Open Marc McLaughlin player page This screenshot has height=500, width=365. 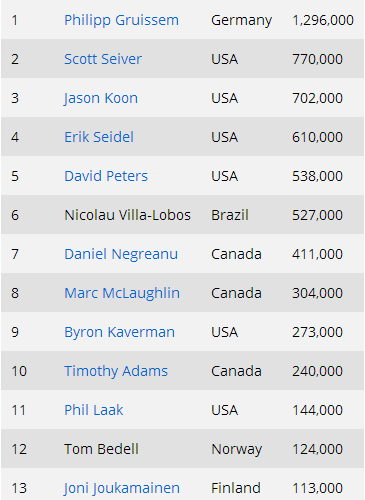tap(122, 293)
